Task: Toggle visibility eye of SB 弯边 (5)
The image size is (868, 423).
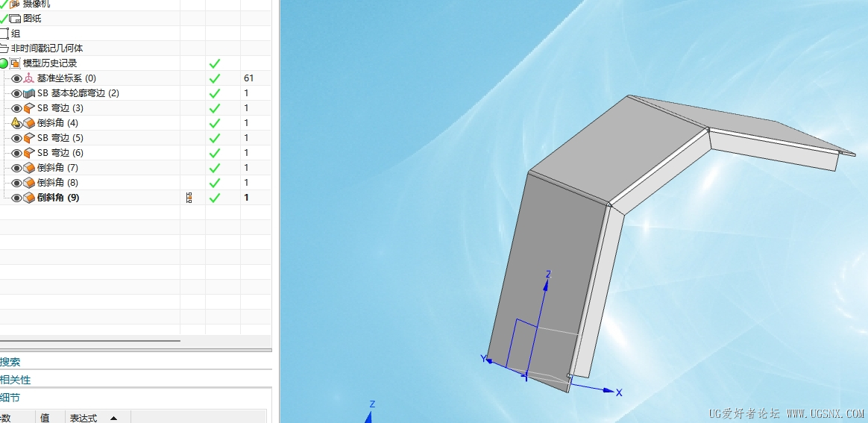Action: (16, 139)
